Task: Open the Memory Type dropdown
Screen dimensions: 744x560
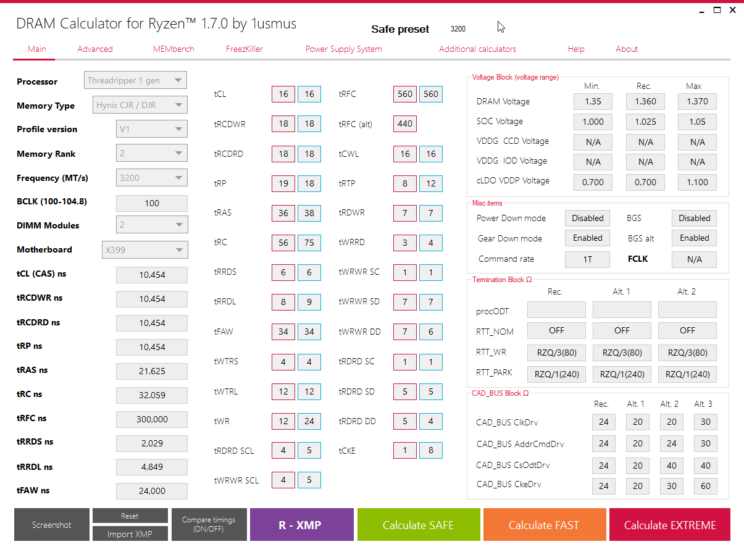Action: [x=140, y=105]
